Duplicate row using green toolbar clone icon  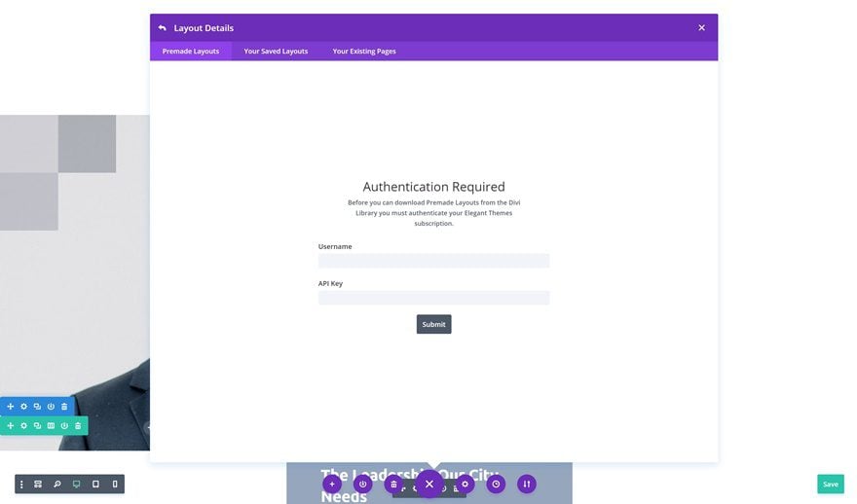coord(37,426)
